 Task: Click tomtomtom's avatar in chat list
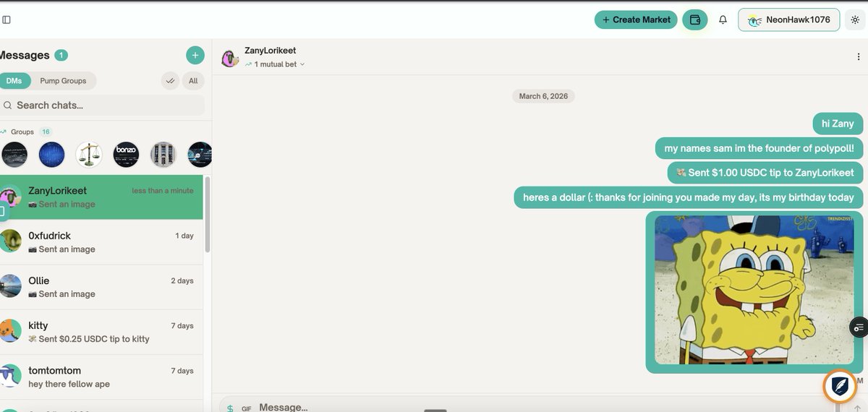pyautogui.click(x=9, y=375)
